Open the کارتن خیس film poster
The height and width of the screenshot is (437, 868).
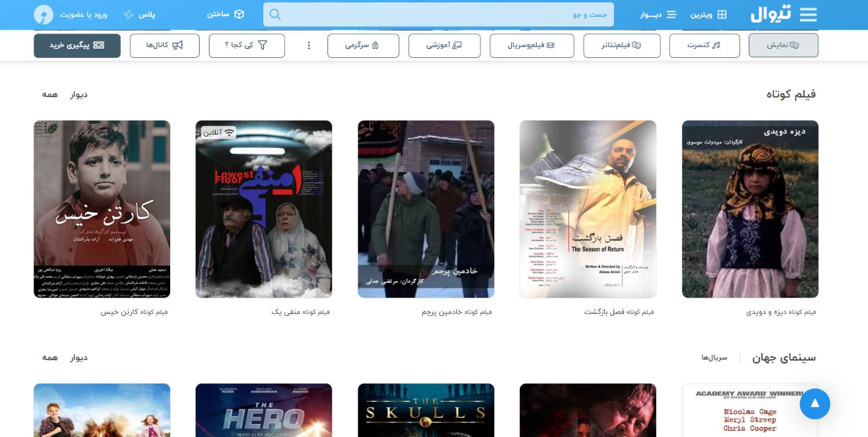pyautogui.click(x=102, y=209)
